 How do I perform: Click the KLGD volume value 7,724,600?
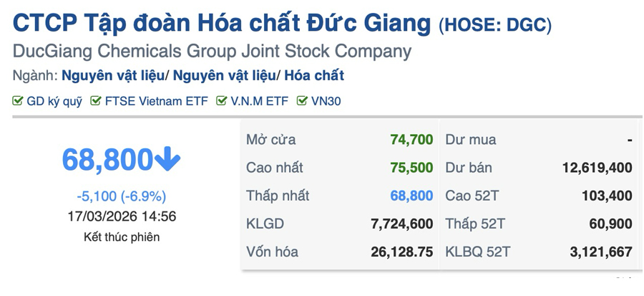(x=401, y=224)
